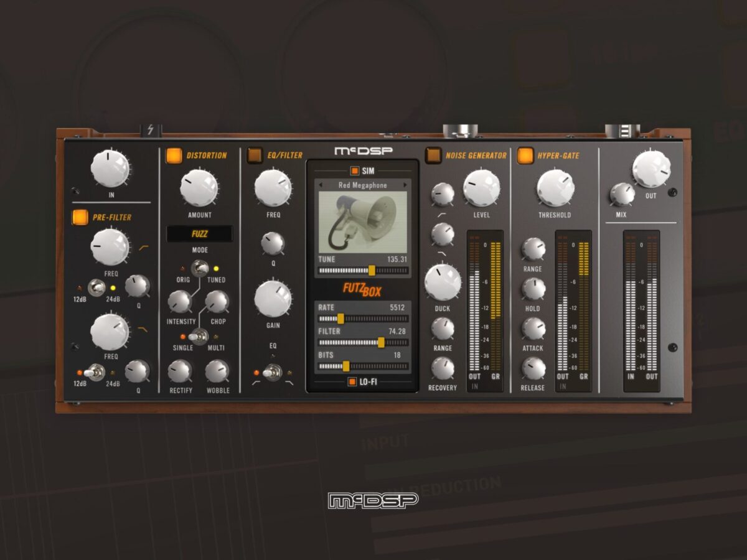Click the master IN/OUT level meter
Viewport: 747px width, 560px height.
click(641, 310)
